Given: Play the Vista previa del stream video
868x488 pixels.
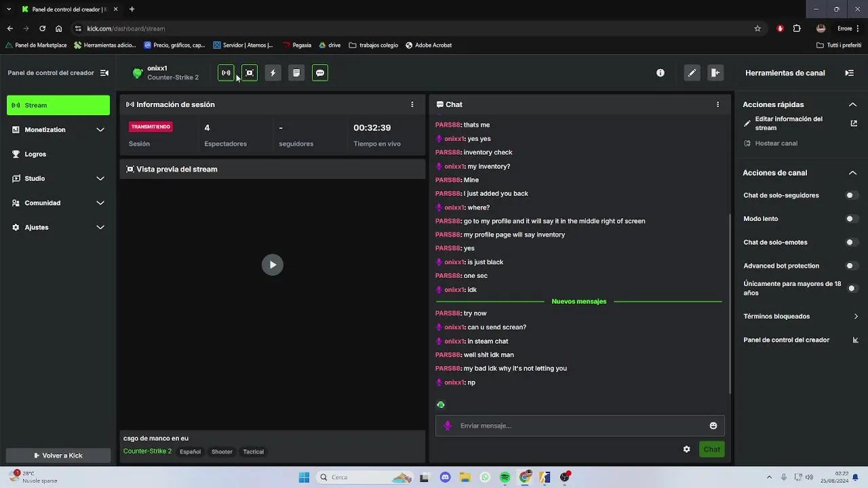Looking at the screenshot, I should point(272,264).
